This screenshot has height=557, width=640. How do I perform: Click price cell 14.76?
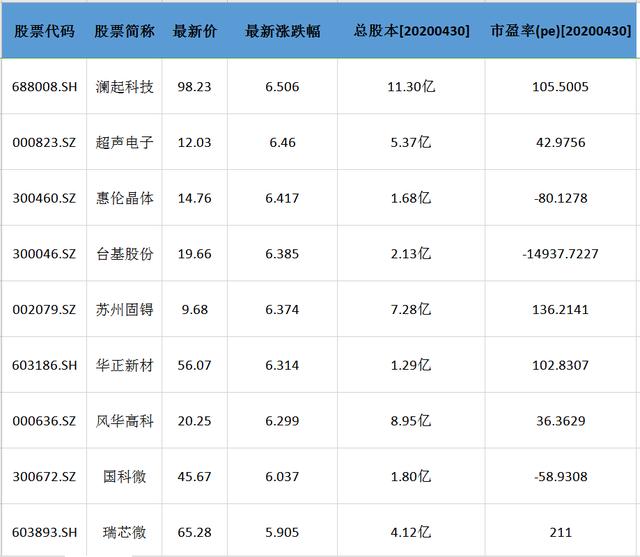[195, 198]
